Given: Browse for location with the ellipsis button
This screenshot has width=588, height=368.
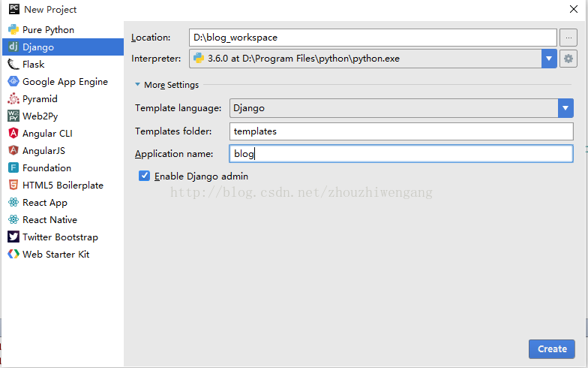Looking at the screenshot, I should click(568, 38).
